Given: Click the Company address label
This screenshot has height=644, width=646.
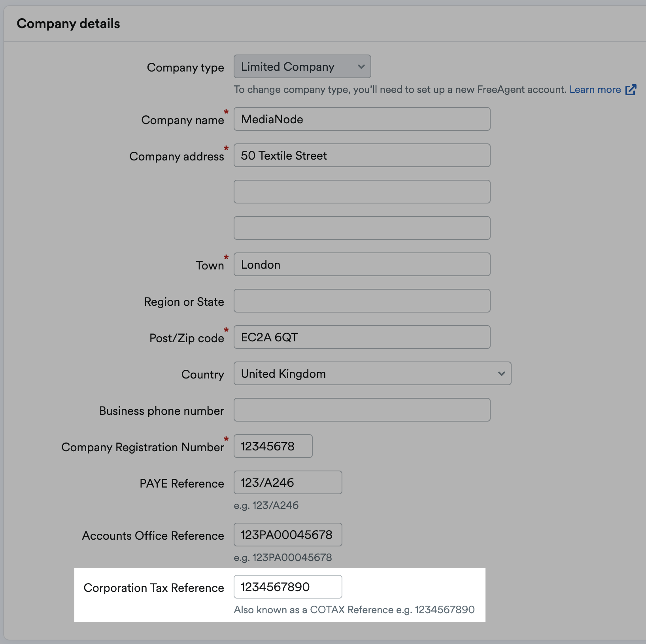Looking at the screenshot, I should tap(177, 156).
